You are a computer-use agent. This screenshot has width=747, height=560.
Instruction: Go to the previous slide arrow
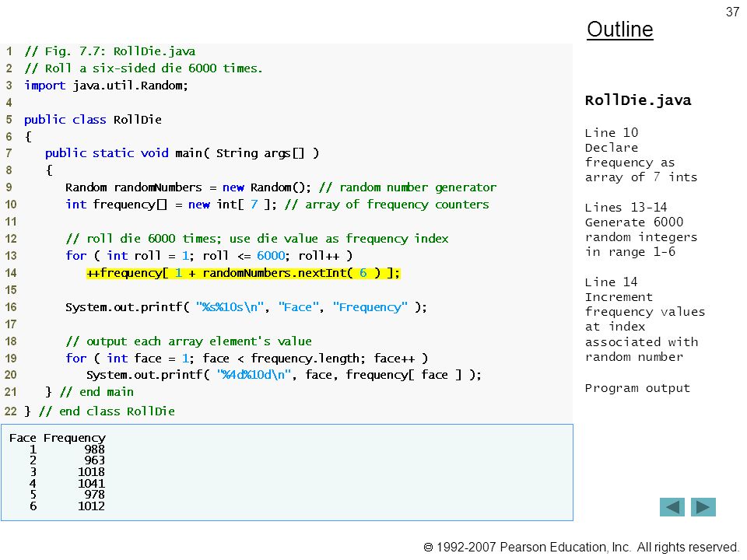click(x=672, y=507)
